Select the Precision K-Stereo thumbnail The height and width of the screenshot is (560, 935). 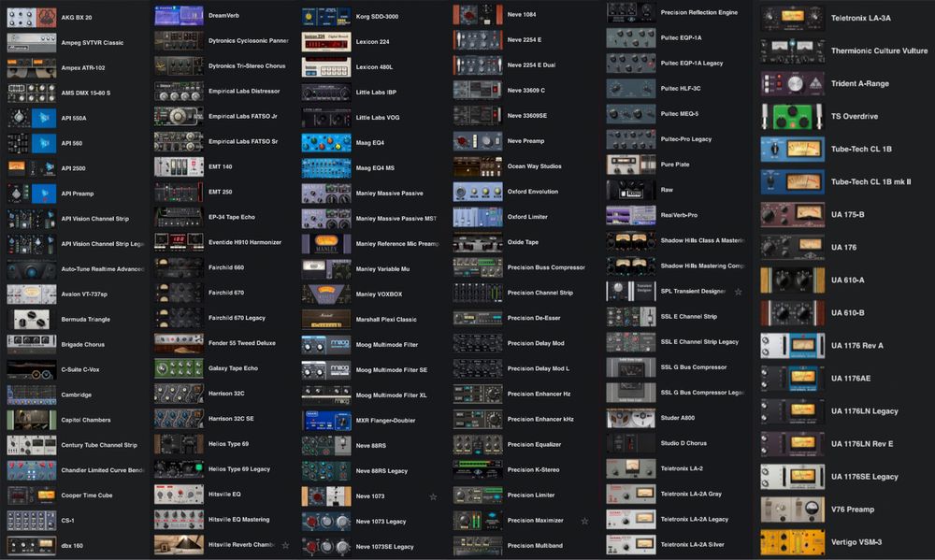[x=478, y=470]
